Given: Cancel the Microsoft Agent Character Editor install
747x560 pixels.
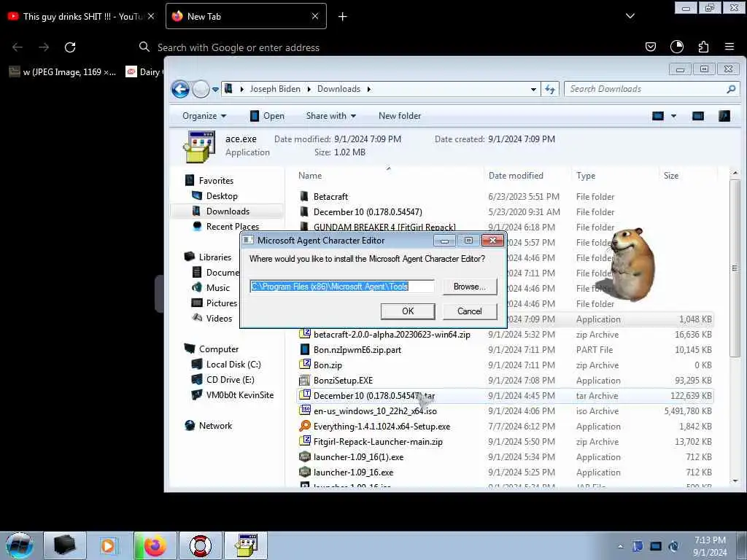Looking at the screenshot, I should click(470, 311).
